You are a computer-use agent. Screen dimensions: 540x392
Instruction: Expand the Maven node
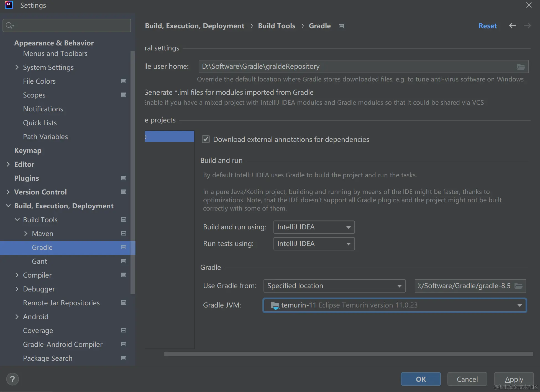click(26, 234)
